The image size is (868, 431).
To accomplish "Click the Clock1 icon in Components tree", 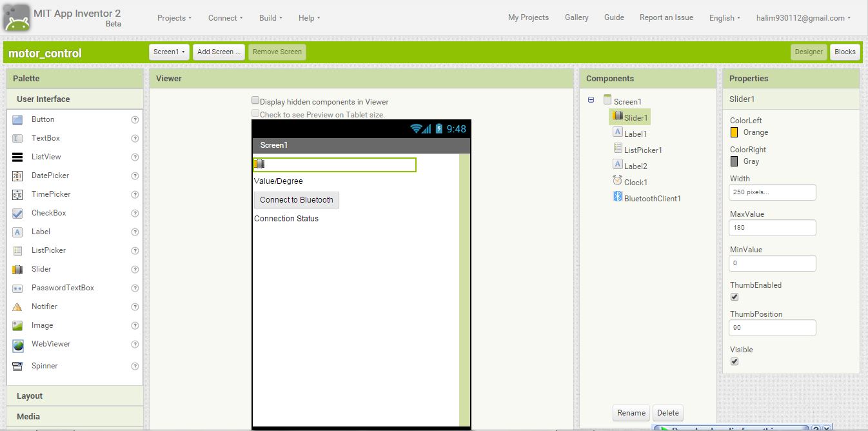I will click(617, 181).
